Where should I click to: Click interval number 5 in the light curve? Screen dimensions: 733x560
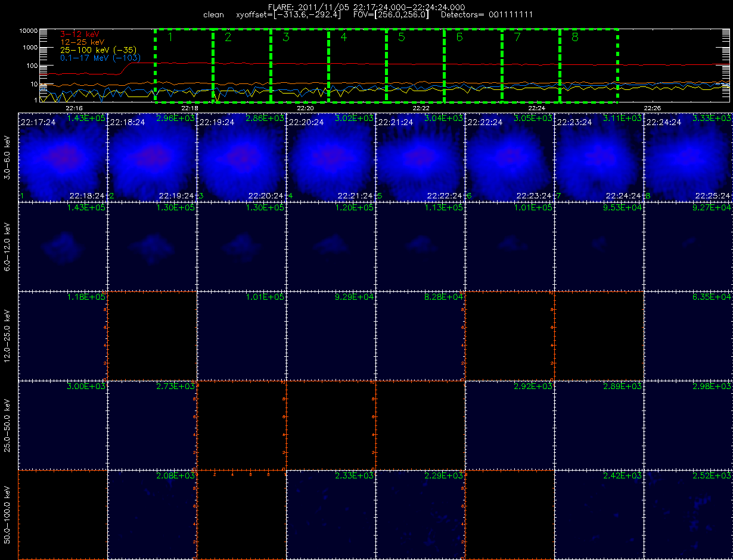click(401, 38)
